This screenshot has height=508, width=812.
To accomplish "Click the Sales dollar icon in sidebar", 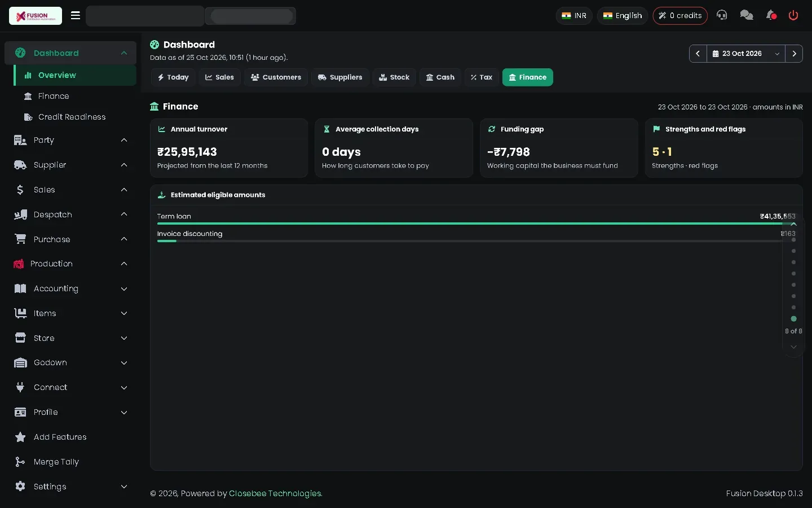I will coord(20,190).
